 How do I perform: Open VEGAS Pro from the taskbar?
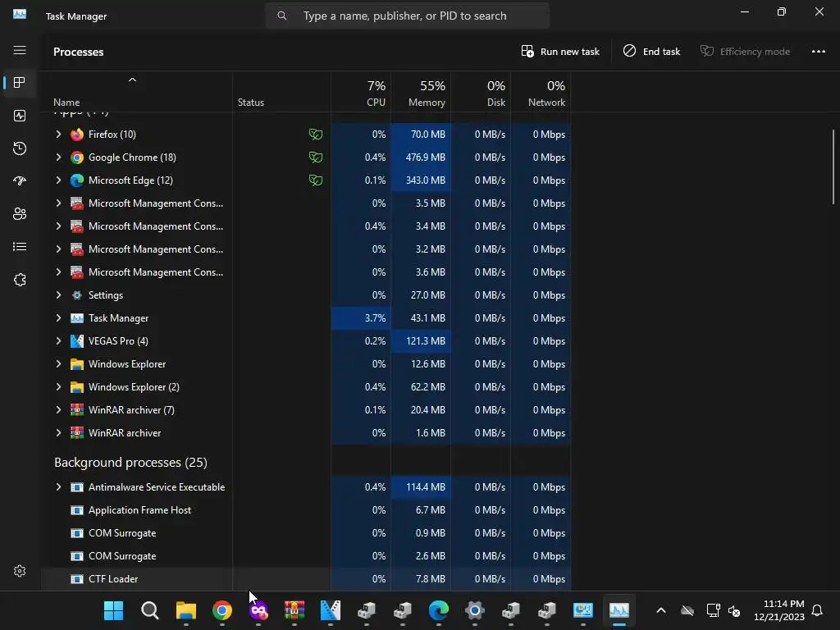tap(330, 610)
